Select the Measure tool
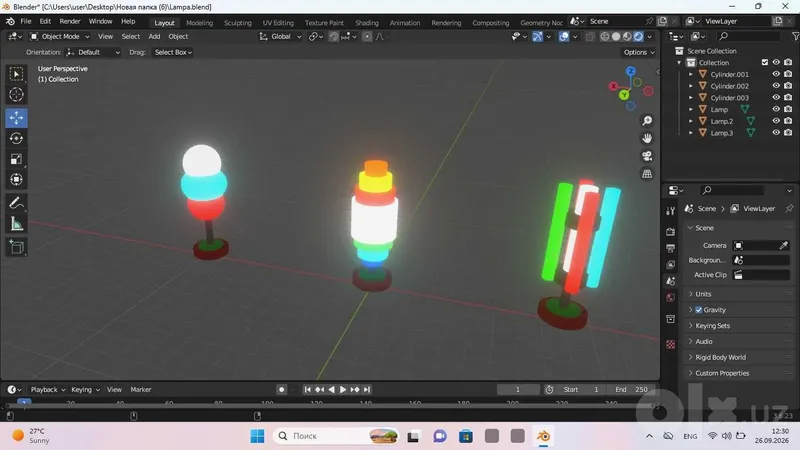Viewport: 800px width, 450px height. 16,223
